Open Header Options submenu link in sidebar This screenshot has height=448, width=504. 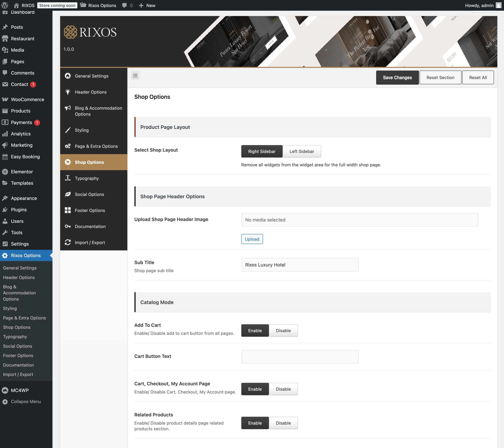[19, 277]
